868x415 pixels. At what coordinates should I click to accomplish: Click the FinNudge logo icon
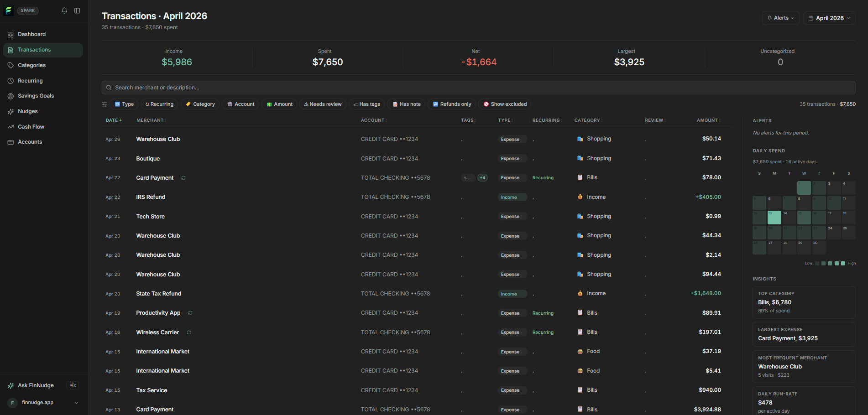8,10
